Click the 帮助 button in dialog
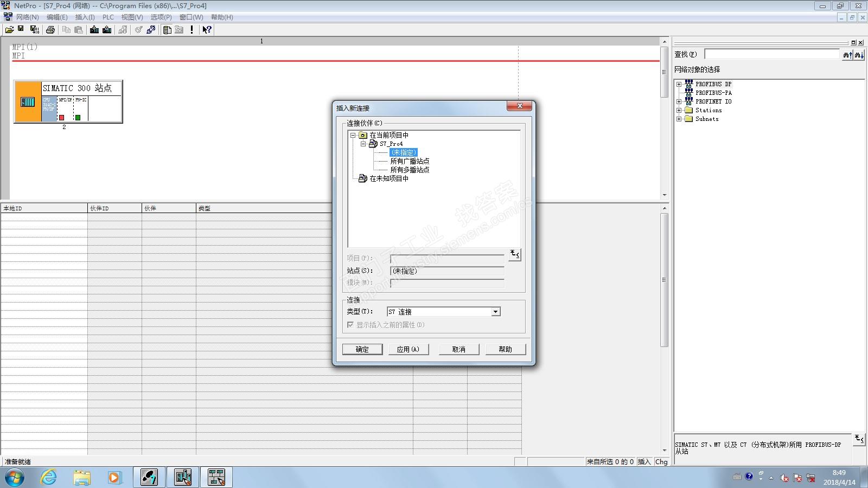 506,349
